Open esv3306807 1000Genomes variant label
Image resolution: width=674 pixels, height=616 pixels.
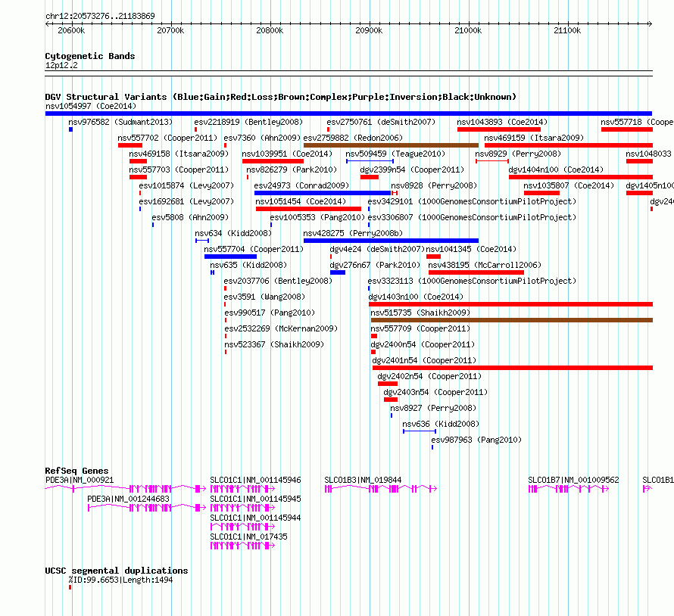click(472, 217)
